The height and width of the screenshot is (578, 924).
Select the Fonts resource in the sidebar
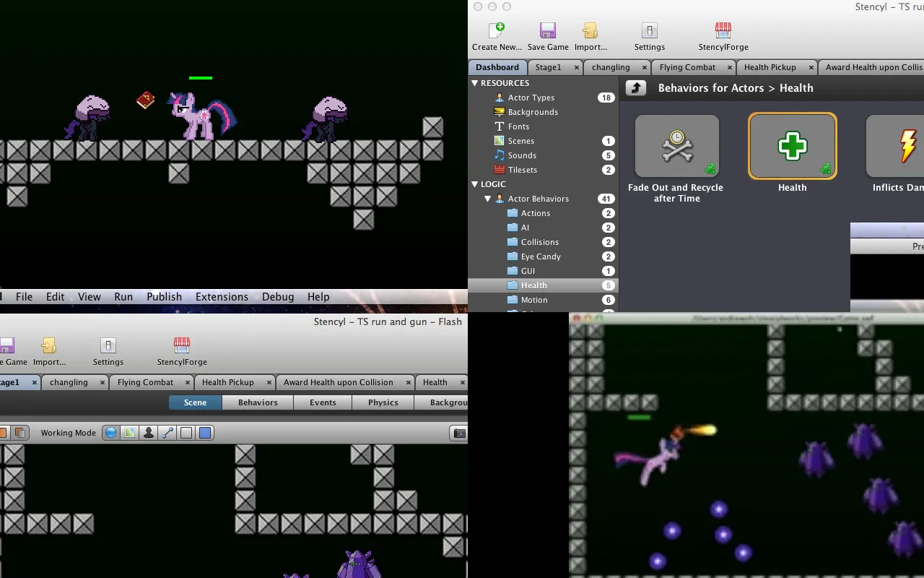(518, 126)
